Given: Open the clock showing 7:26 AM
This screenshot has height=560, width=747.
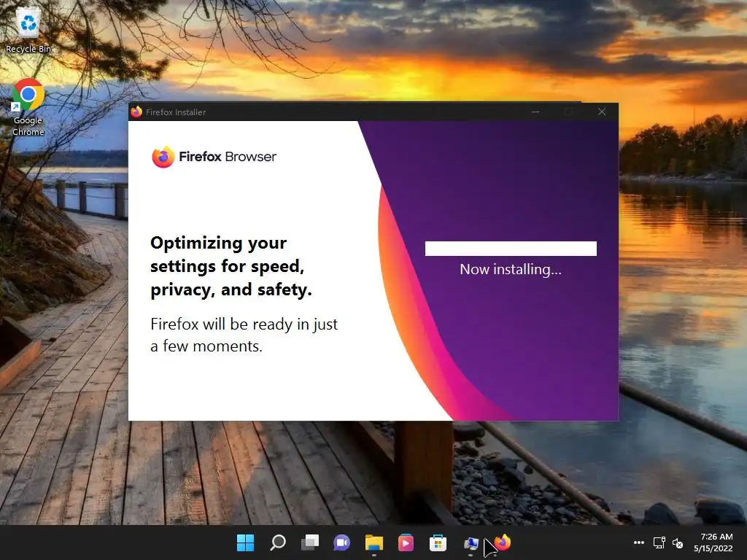Looking at the screenshot, I should (x=713, y=542).
